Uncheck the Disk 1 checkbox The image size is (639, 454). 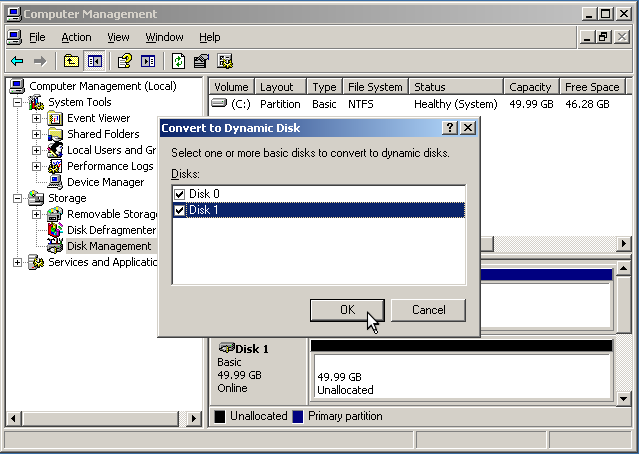tap(179, 210)
